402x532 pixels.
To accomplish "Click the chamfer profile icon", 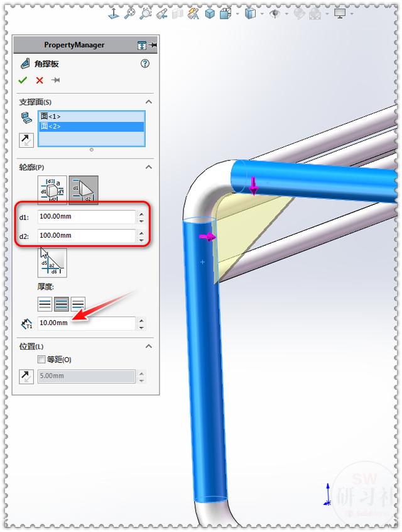I will pos(52,263).
